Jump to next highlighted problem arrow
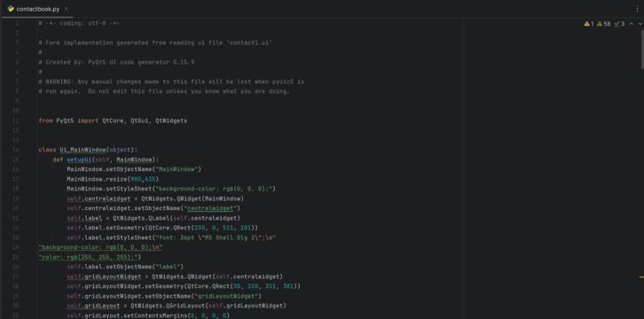Screen dimensions: 644x319 pos(640,24)
